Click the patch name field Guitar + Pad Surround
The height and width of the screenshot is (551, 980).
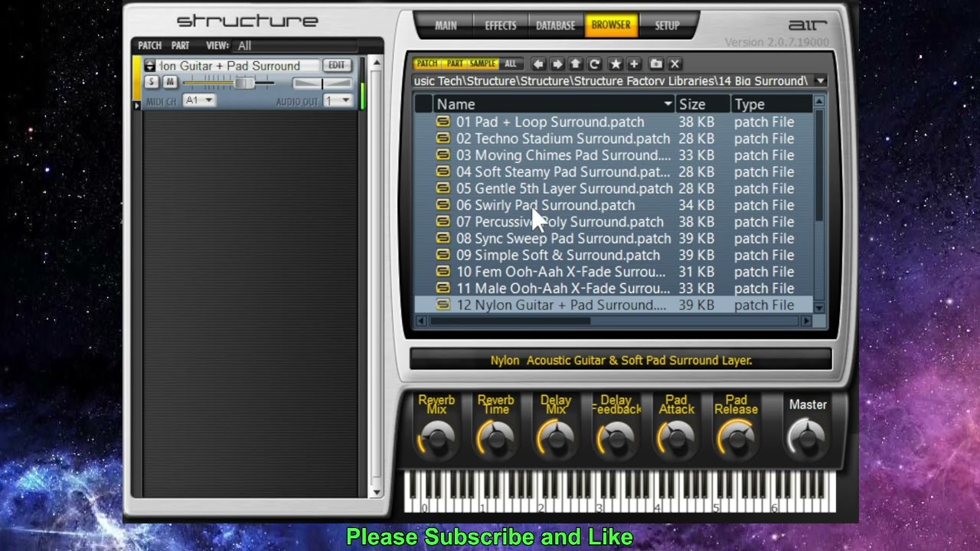tap(239, 66)
